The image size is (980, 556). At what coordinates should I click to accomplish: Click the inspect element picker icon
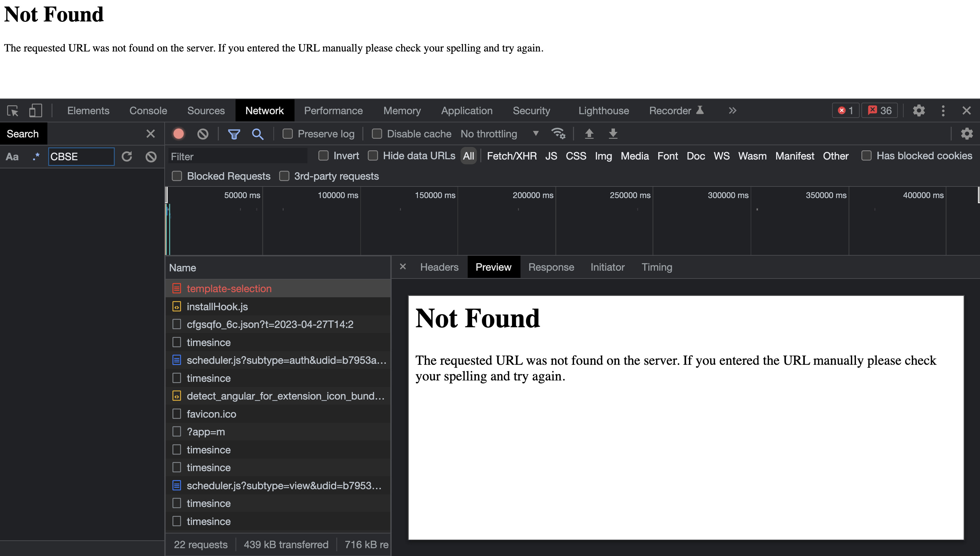(x=13, y=111)
